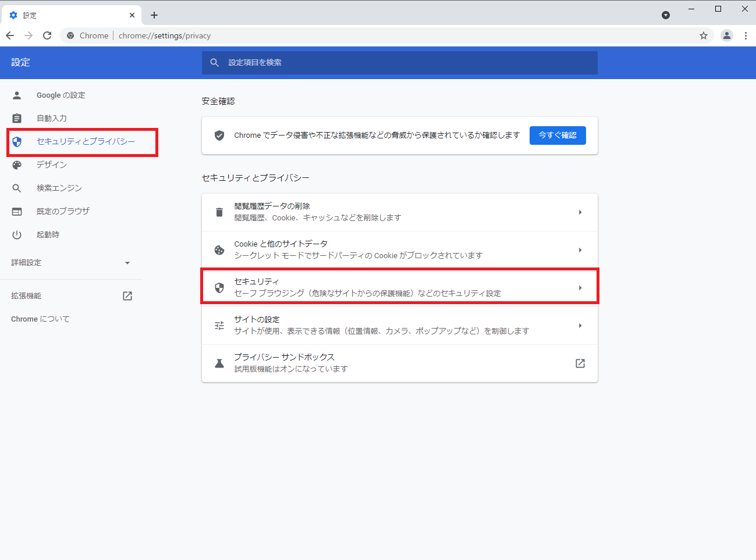Click the trash icon for 閲覧履歴データの削除
The image size is (756, 560).
(x=219, y=212)
